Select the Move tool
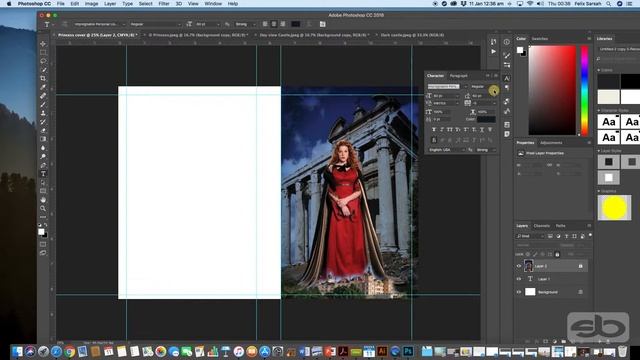 pos(43,44)
